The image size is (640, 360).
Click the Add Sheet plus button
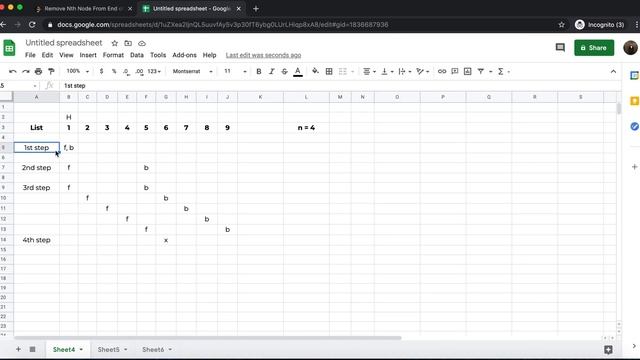tap(18, 349)
